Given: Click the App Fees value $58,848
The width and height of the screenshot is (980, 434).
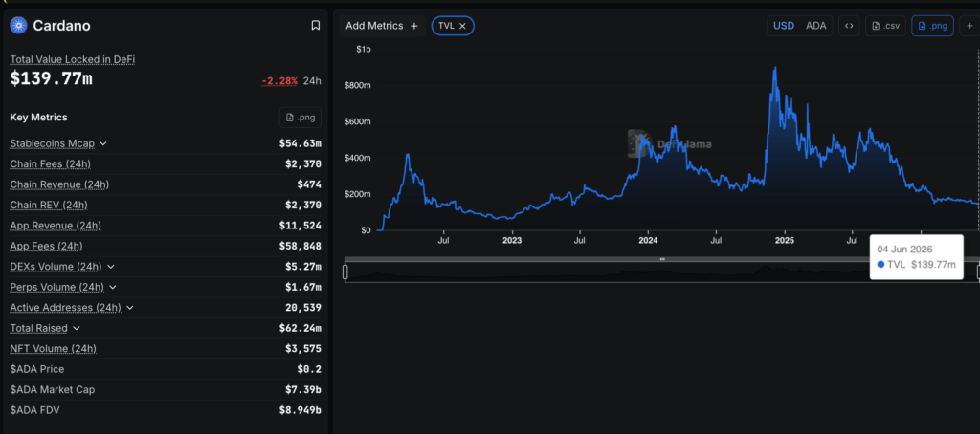Looking at the screenshot, I should 301,246.
